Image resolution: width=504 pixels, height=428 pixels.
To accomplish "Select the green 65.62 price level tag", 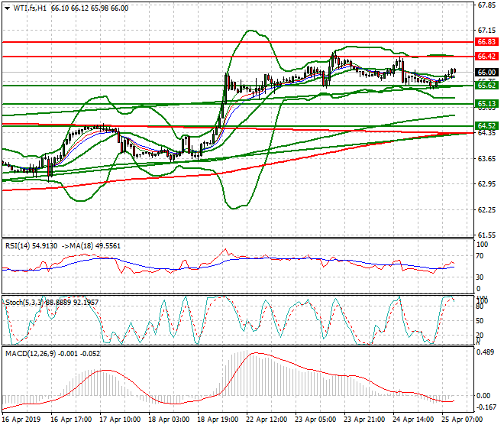I will point(486,86).
